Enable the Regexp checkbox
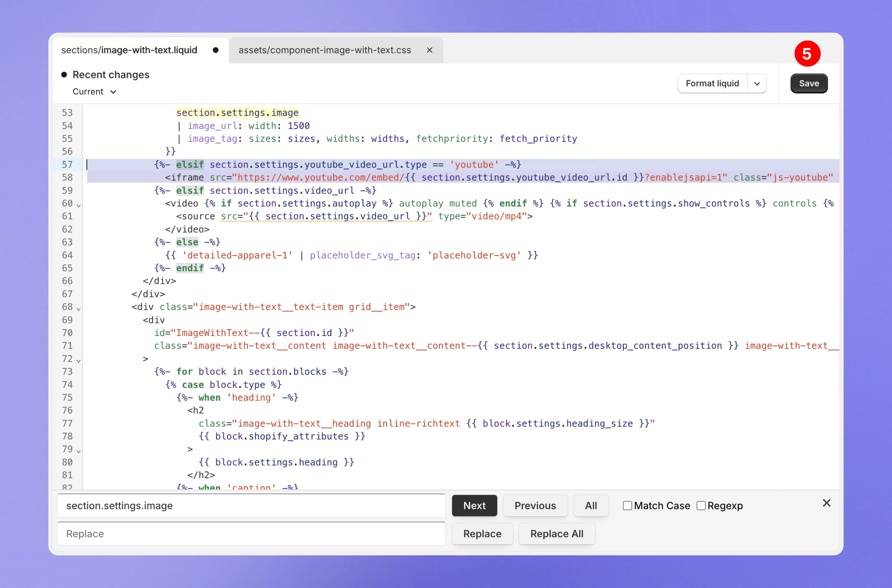Image resolution: width=892 pixels, height=588 pixels. pyautogui.click(x=701, y=505)
